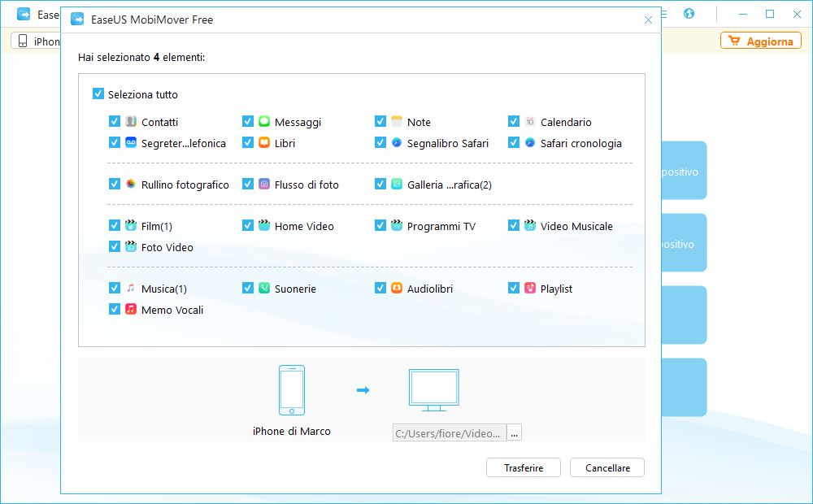Toggle the Segreteria telefonica checkbox
The image size is (813, 504).
[x=115, y=142]
